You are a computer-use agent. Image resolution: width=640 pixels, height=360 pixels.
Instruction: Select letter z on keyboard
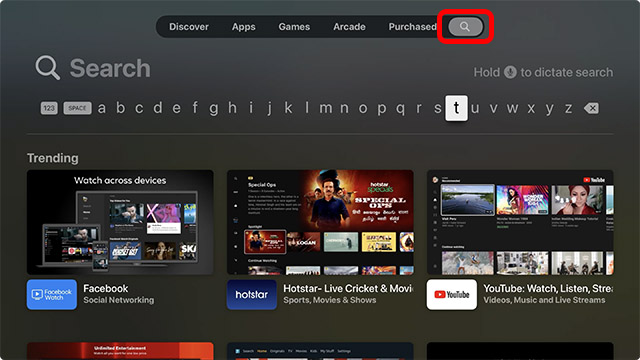pos(568,109)
